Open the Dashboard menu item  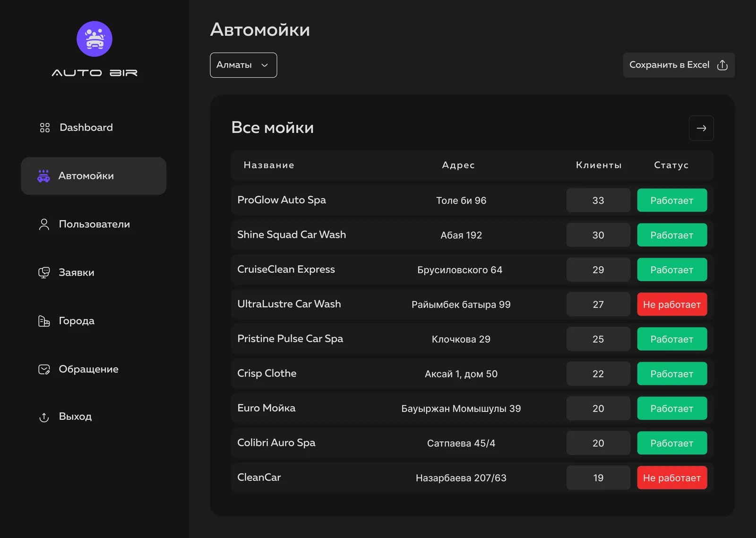(77, 128)
